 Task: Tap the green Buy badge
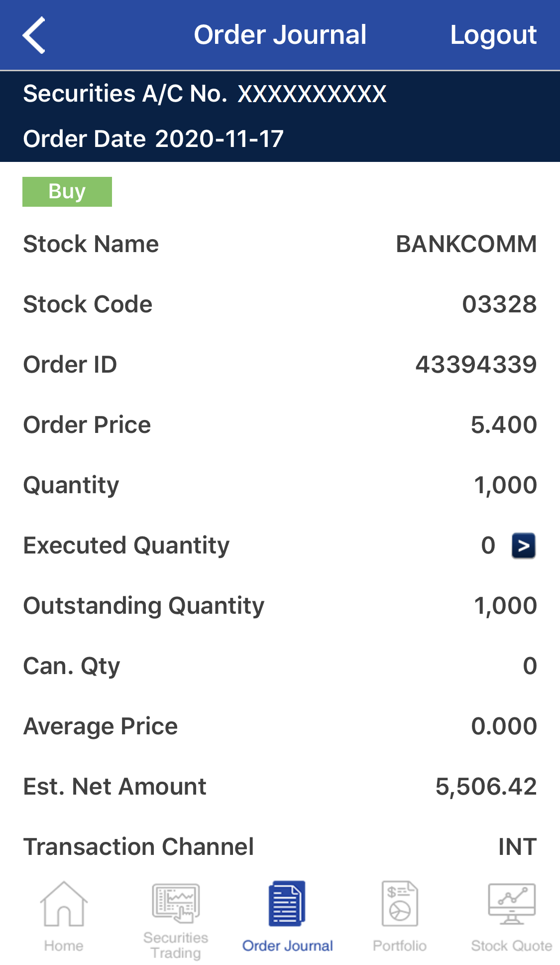point(67,192)
